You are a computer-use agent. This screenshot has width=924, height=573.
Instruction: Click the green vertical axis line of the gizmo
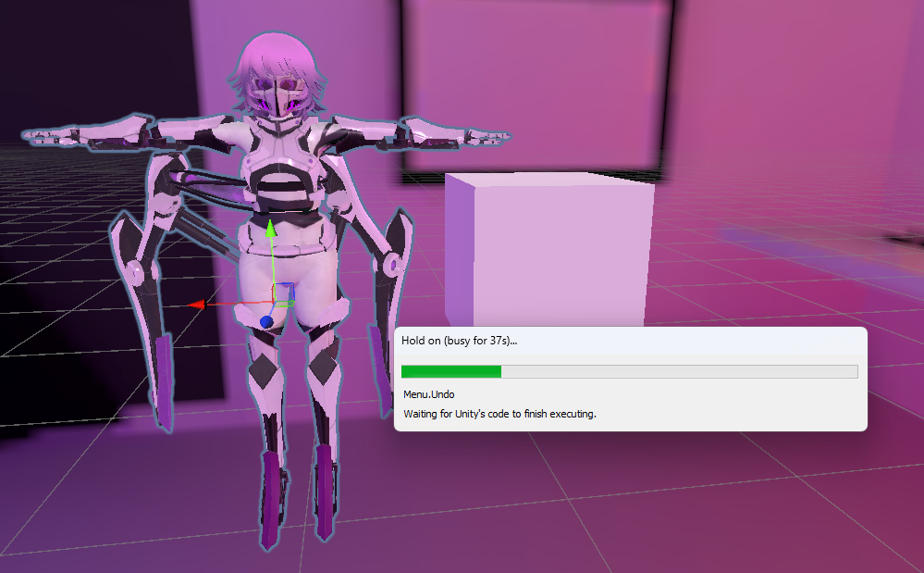pos(271,264)
